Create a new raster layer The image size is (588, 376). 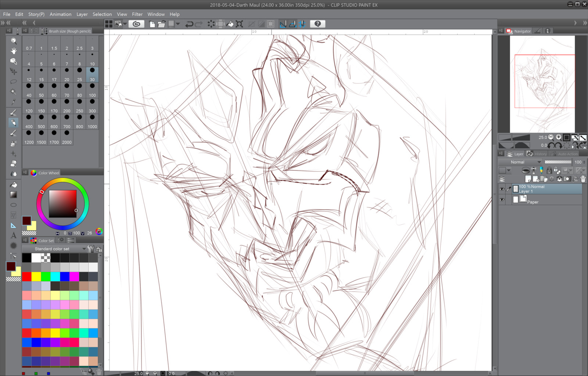point(528,179)
